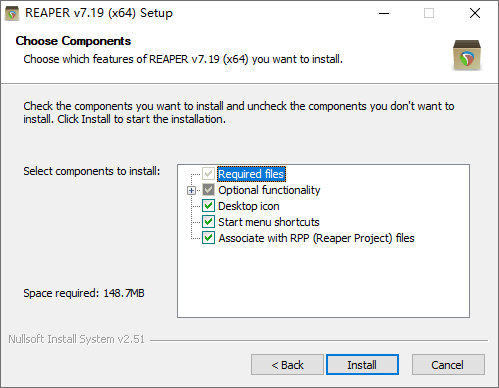
Task: Uncheck the Desktop icon checkbox
Action: [x=208, y=206]
